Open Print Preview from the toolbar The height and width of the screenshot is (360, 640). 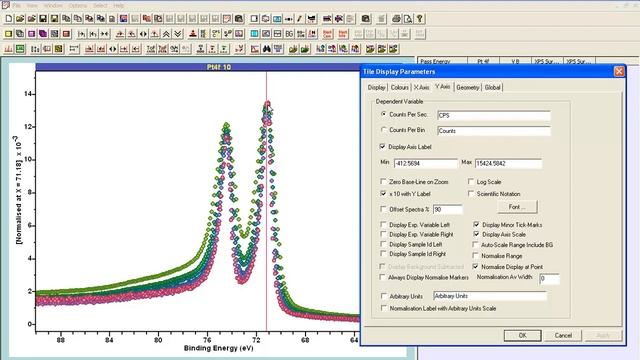[x=407, y=19]
